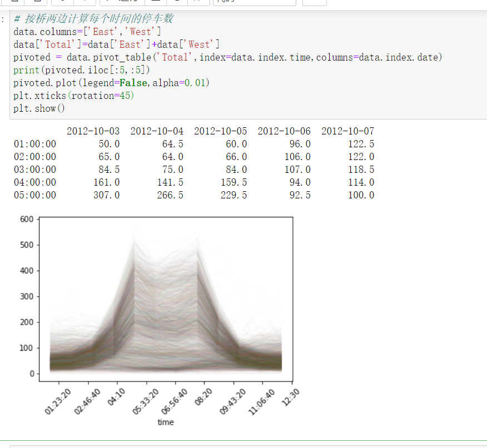Click the pivoted.plot(legend=False,alpha=0.01) line
The width and height of the screenshot is (487, 448).
click(111, 83)
